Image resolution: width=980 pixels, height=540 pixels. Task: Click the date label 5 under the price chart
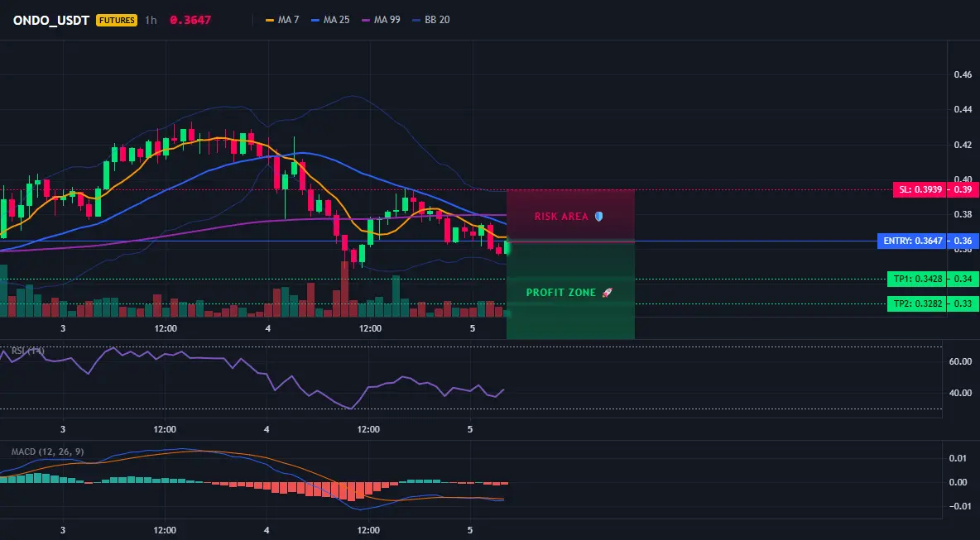tap(472, 328)
